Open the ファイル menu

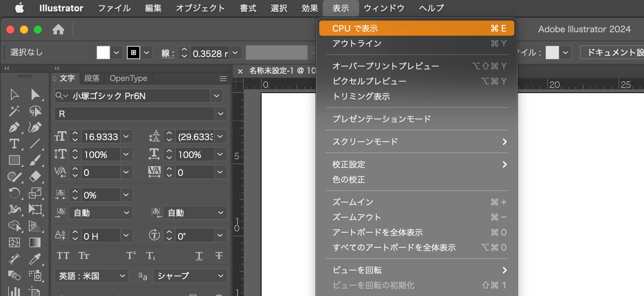point(114,8)
